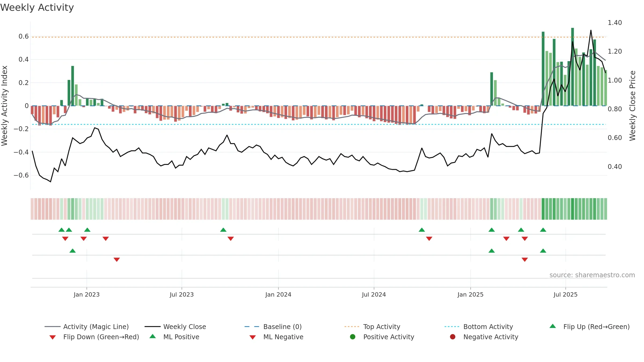
Task: Click the 1.20 price axis tick
Action: pyautogui.click(x=615, y=51)
